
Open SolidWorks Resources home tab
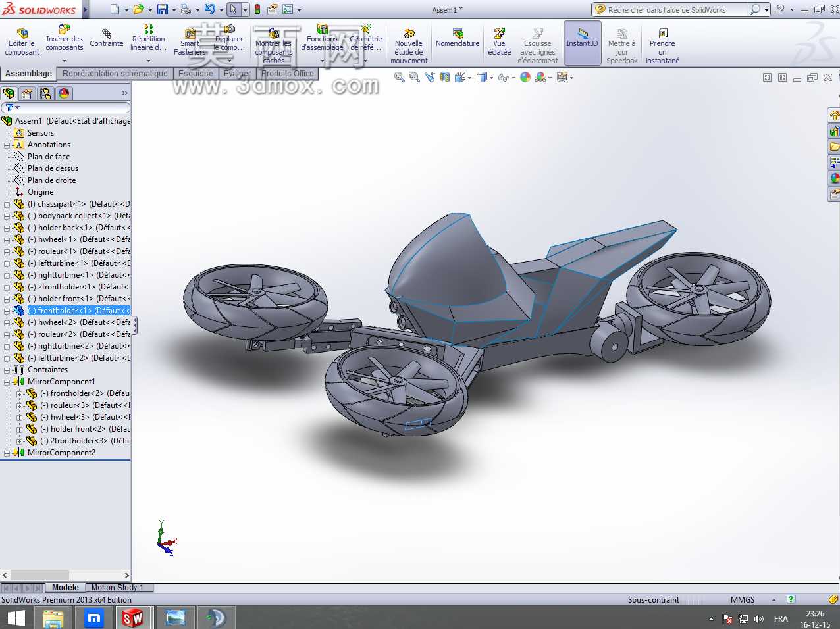pyautogui.click(x=834, y=115)
